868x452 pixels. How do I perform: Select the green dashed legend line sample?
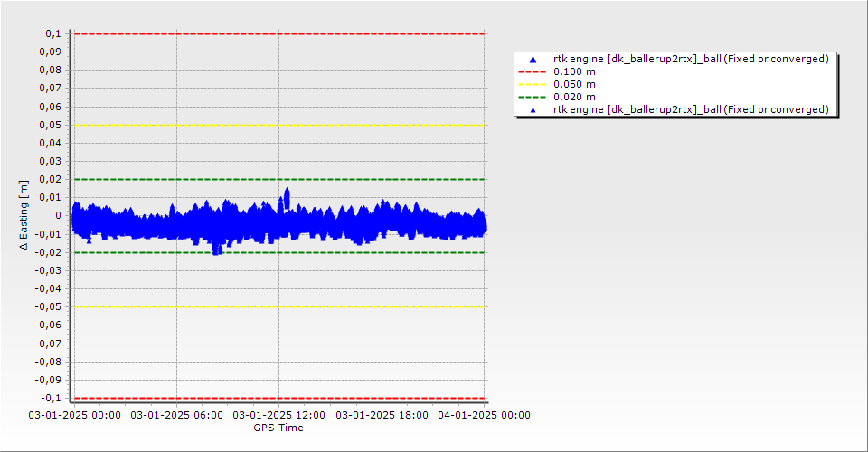(x=532, y=98)
